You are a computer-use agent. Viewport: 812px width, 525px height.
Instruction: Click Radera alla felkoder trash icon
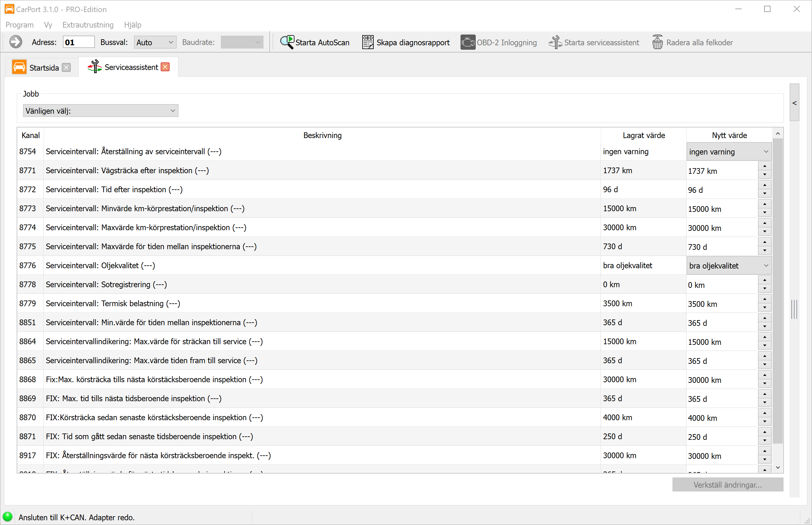pyautogui.click(x=657, y=42)
